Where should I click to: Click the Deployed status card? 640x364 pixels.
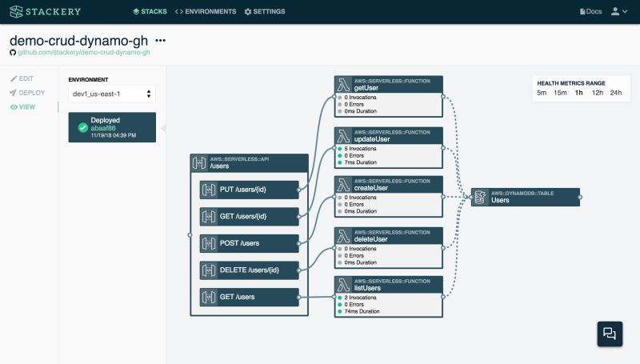tap(112, 127)
